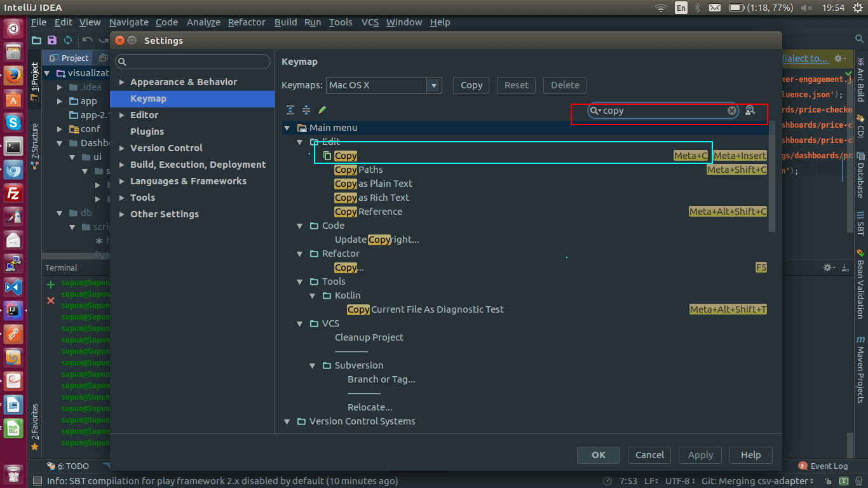Click the pencil edit shortcut icon
Screen dimensions: 868x488
click(322, 110)
